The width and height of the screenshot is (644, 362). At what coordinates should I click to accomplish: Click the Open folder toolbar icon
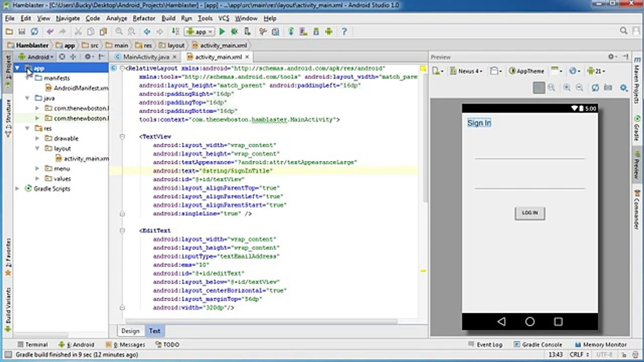[x=9, y=32]
